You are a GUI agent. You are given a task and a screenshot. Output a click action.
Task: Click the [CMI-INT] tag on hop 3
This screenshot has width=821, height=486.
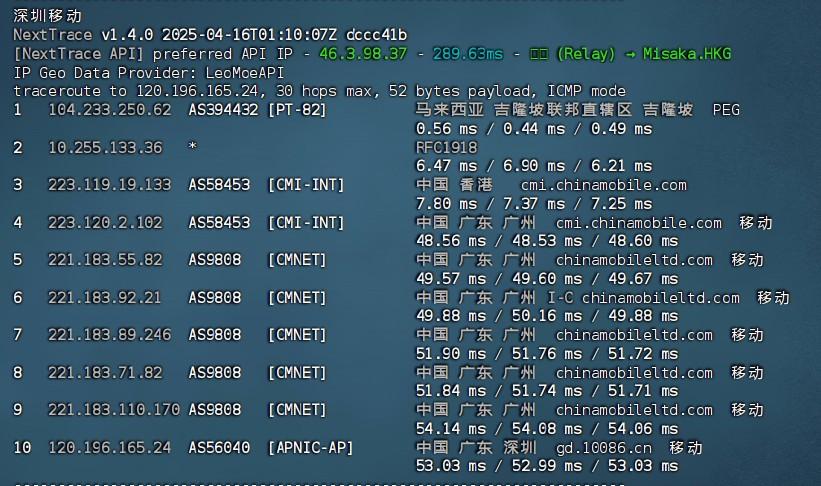click(x=306, y=185)
